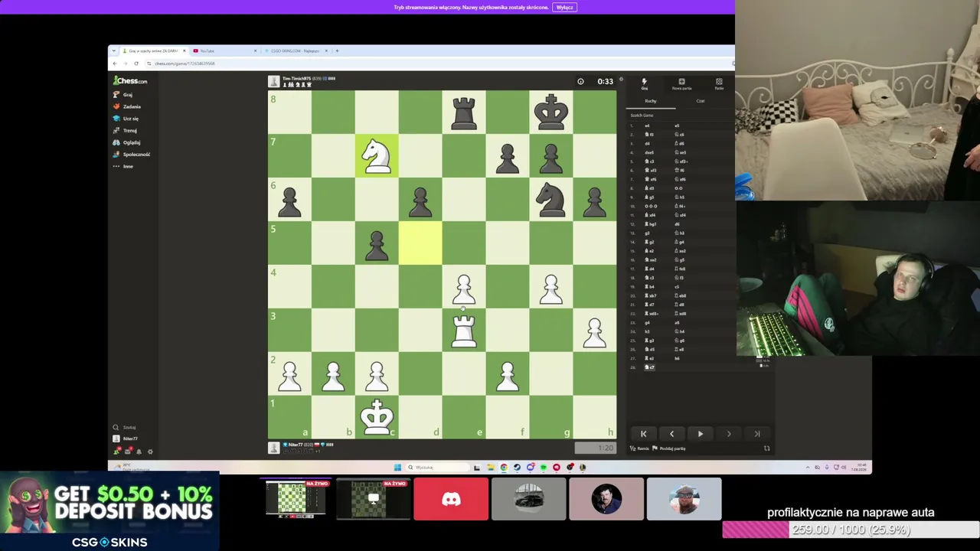Select the Graj lightning icon tab
980x551 pixels.
coord(644,83)
